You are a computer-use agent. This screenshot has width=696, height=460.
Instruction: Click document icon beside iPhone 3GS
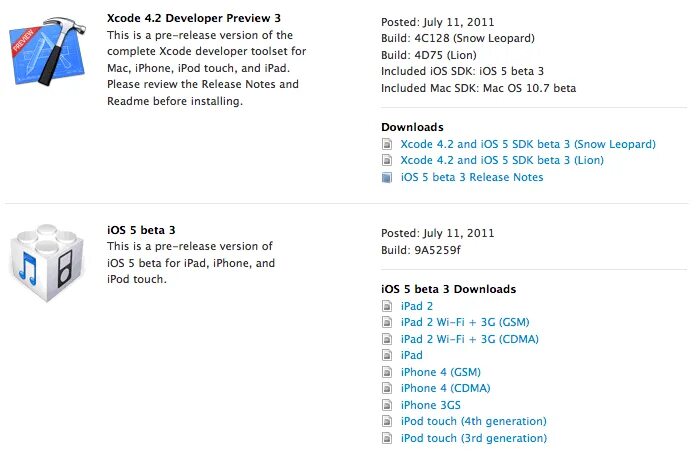[387, 405]
